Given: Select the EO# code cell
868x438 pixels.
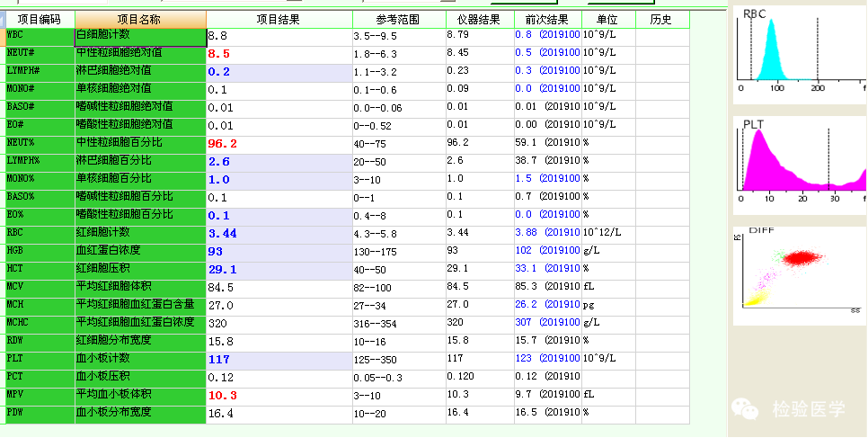Looking at the screenshot, I should (40, 128).
